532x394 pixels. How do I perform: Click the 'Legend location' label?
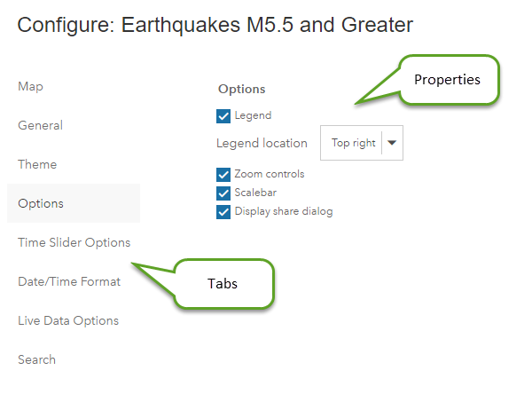262,143
